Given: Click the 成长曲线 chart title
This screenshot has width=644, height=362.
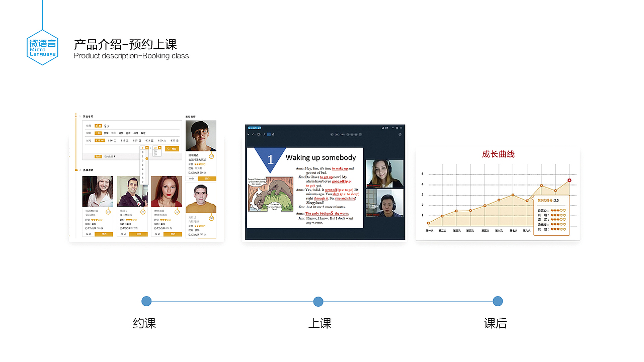Looking at the screenshot, I should click(x=498, y=154).
